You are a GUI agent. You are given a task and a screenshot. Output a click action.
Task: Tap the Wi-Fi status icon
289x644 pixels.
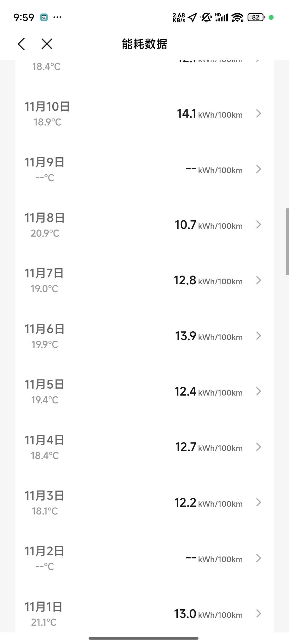tap(237, 17)
